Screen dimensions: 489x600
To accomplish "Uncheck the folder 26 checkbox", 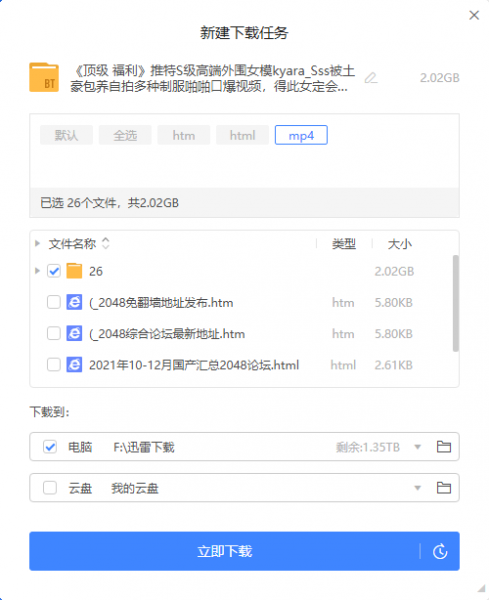I will 54,271.
